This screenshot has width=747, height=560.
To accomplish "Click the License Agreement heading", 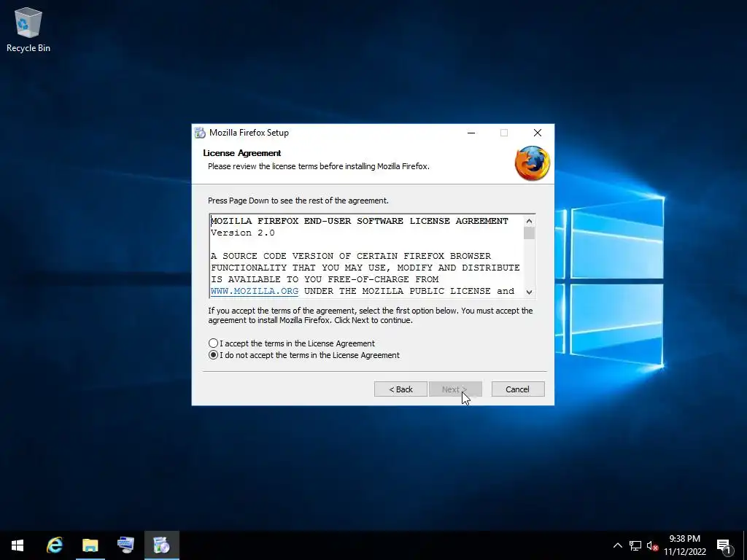I will click(x=242, y=153).
